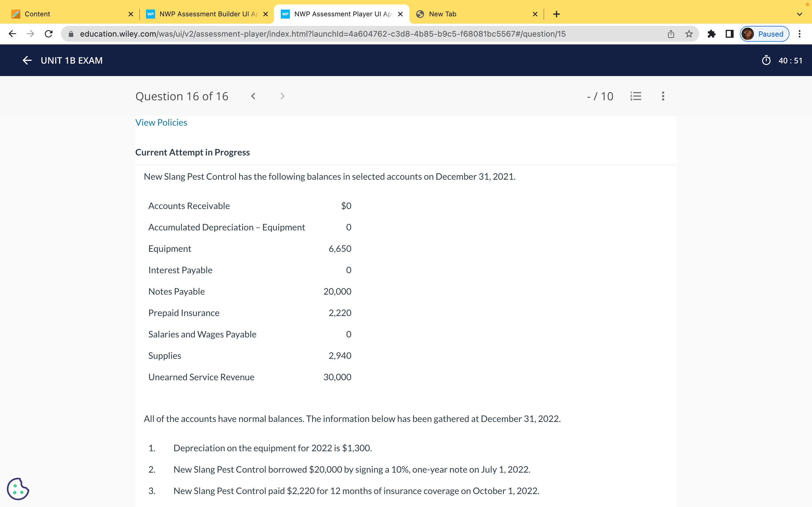Screen dimensions: 812x507
Task: Click the timer icon next to remaining time
Action: pyautogui.click(x=767, y=60)
